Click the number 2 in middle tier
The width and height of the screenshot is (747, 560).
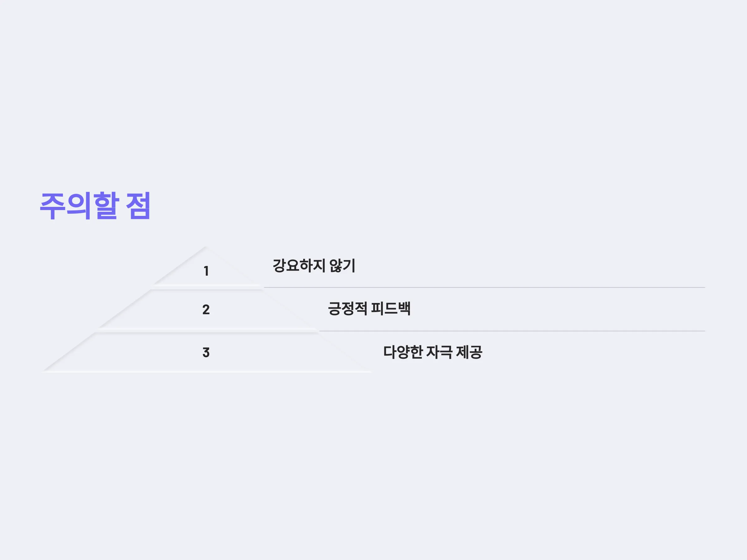pyautogui.click(x=206, y=310)
